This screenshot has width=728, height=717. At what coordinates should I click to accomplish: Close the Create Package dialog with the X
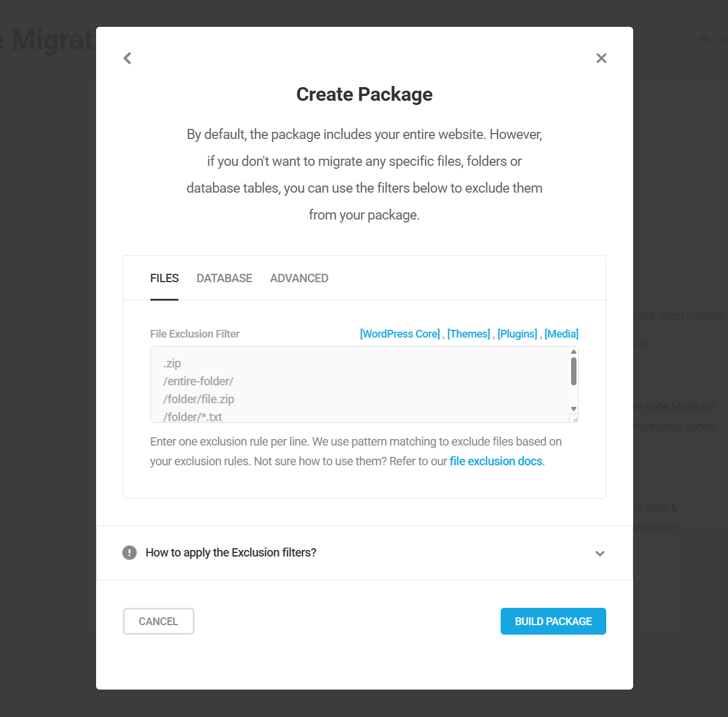pyautogui.click(x=601, y=58)
